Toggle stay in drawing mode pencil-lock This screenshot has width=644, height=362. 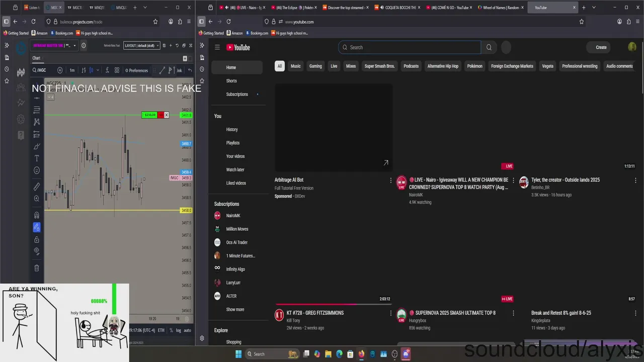(37, 227)
